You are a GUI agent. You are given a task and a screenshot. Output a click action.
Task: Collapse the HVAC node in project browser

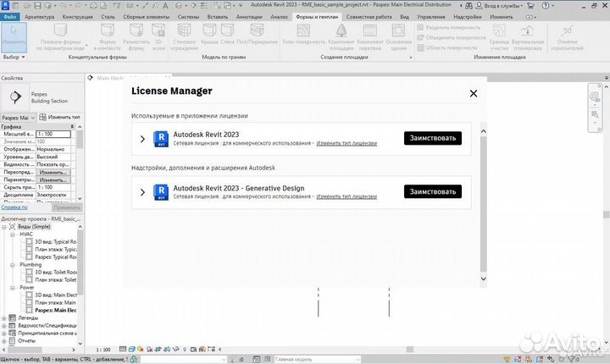(13, 234)
